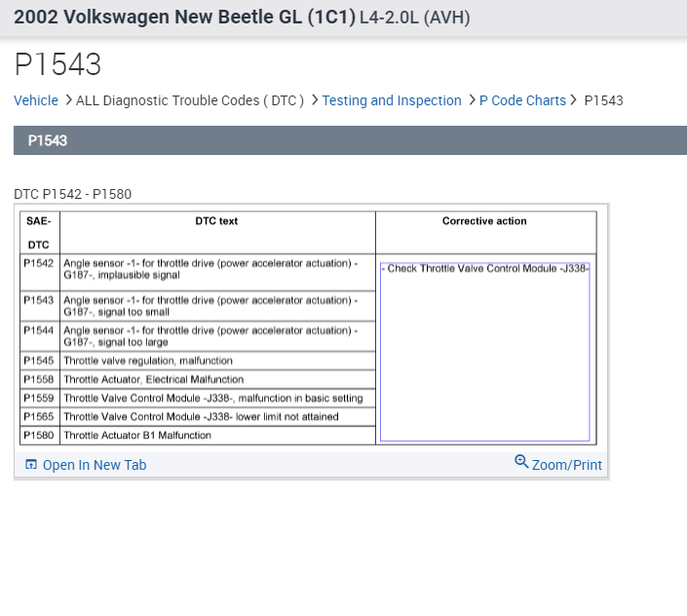Click the chevron before Testing and Inspection
Image resolution: width=687 pixels, height=616 pixels.
[314, 100]
